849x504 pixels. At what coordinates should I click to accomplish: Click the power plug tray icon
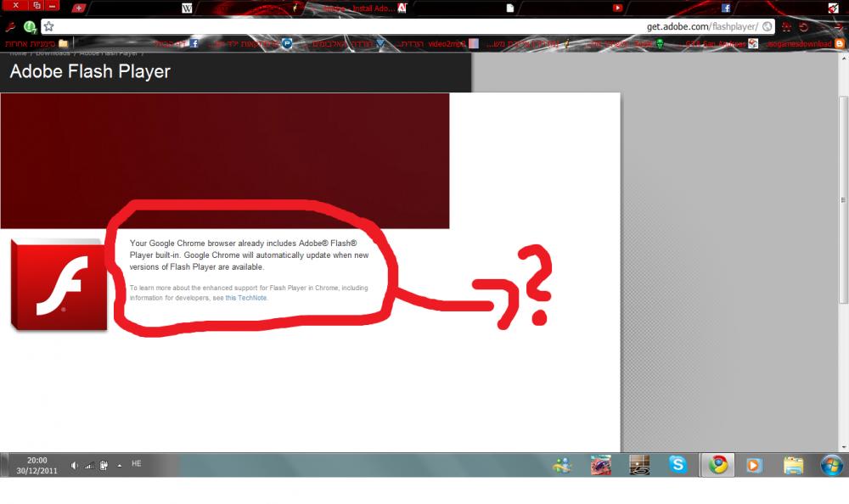pyautogui.click(x=104, y=465)
